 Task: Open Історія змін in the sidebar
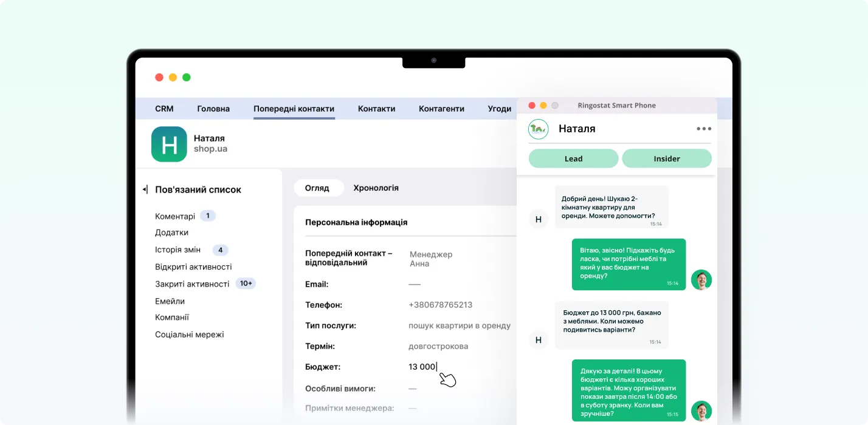[x=177, y=250]
